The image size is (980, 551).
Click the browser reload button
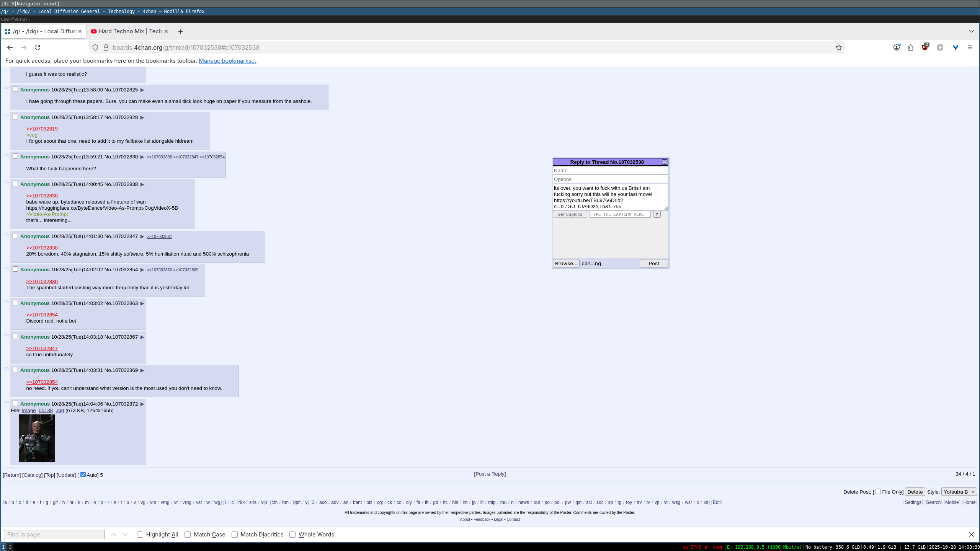pos(38,47)
